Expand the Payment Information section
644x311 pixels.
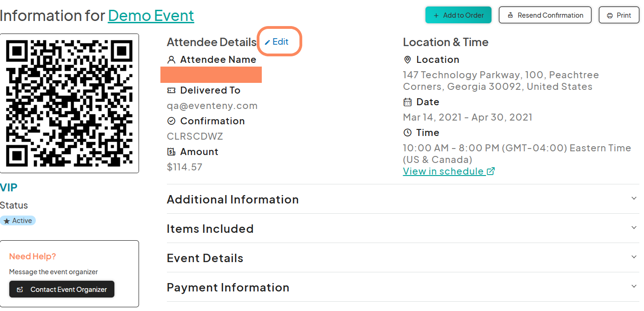point(403,287)
